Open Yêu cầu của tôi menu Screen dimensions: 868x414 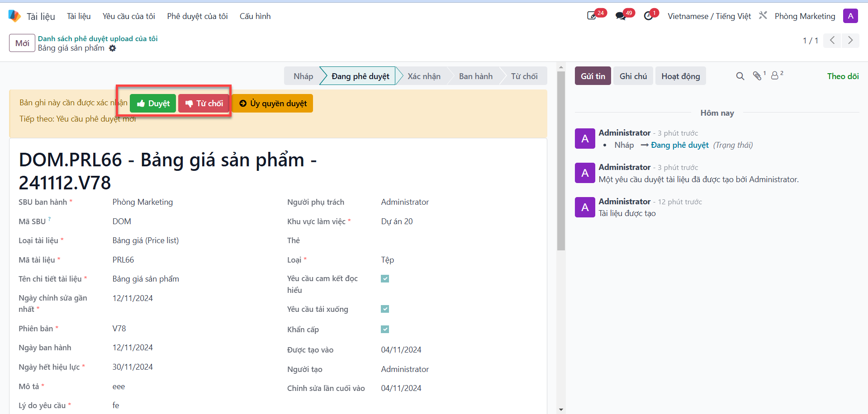[x=128, y=16]
